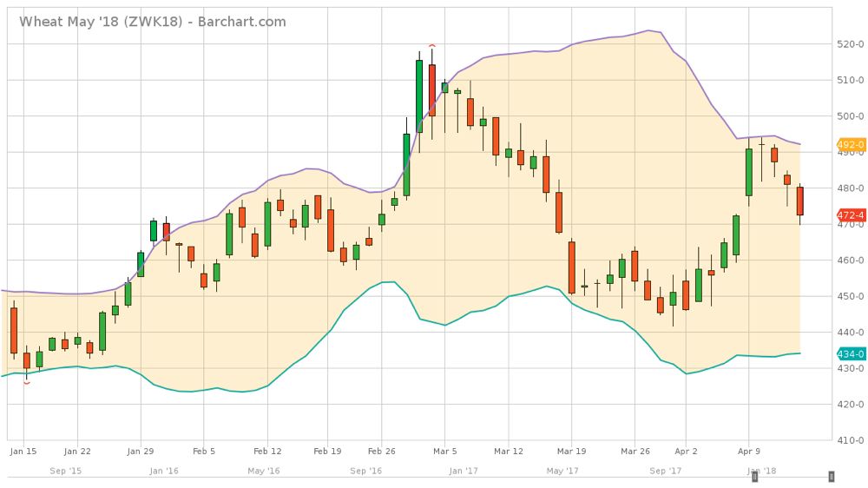This screenshot has width=868, height=488.
Task: Click May '16 on the navigator timeline
Action: click(264, 471)
